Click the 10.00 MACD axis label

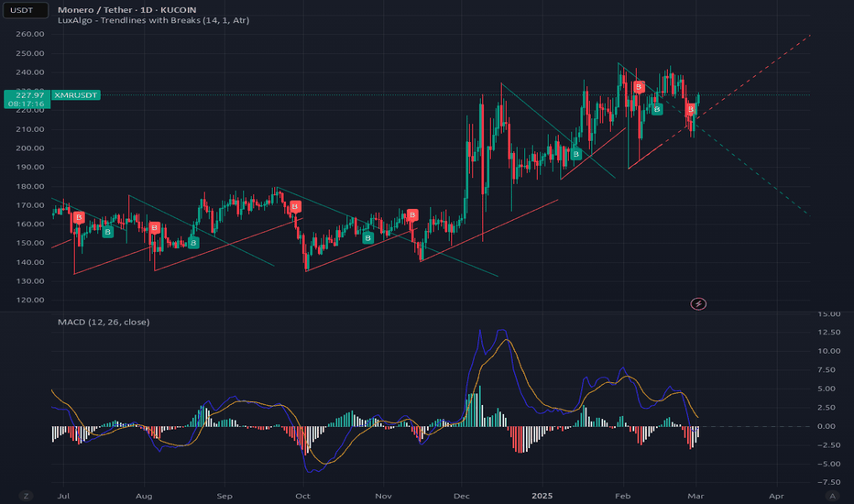coord(829,351)
